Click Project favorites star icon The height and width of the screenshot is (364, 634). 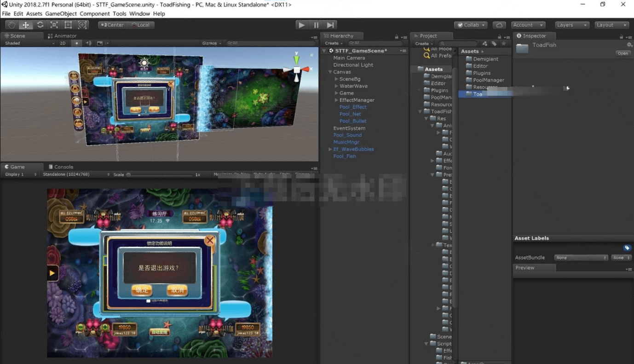[503, 43]
